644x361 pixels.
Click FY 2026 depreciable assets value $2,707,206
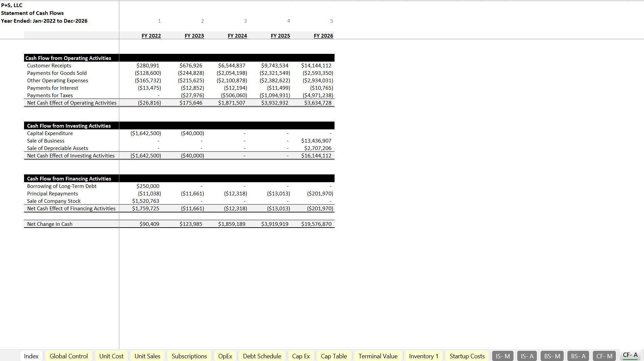point(318,148)
